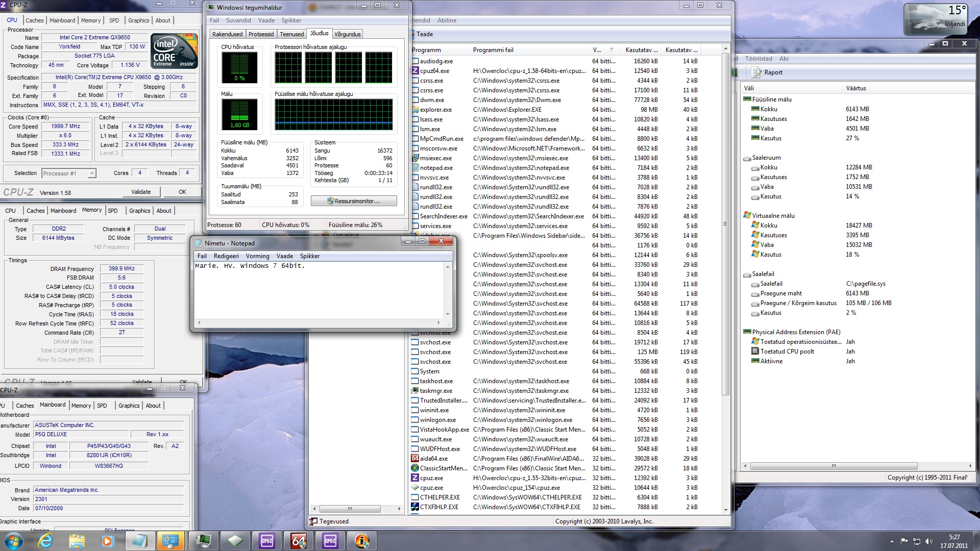Select the VistaHookApp.exe process row
Image resolution: width=980 pixels, height=551 pixels.
pyautogui.click(x=555, y=430)
